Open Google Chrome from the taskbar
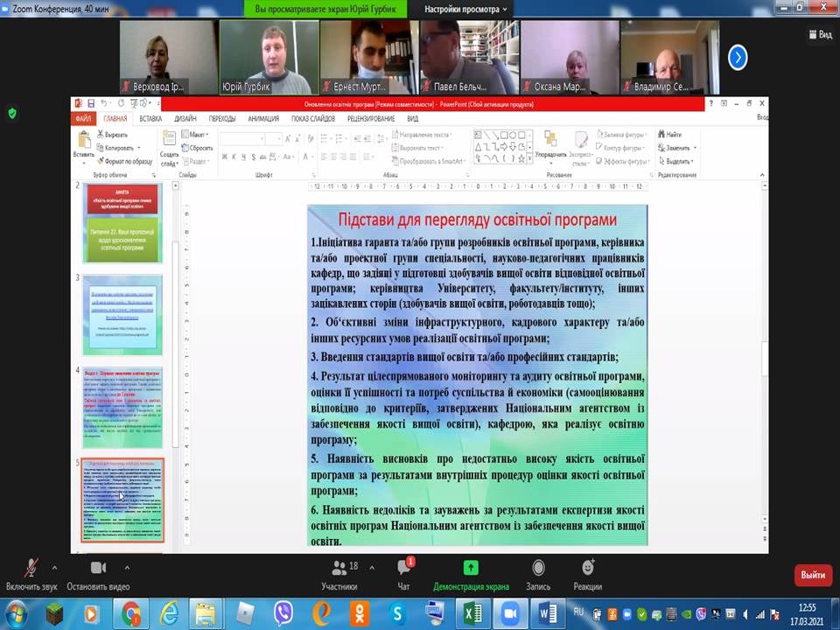The width and height of the screenshot is (840, 630). (x=131, y=613)
